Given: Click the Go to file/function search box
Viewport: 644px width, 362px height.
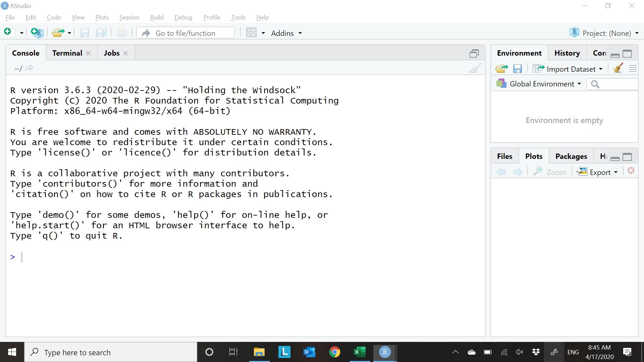Looking at the screenshot, I should 185,33.
